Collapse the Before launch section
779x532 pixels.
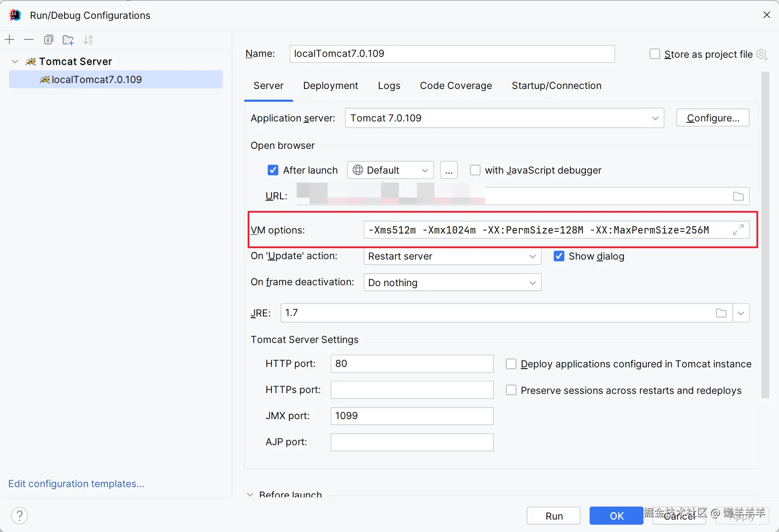point(250,495)
